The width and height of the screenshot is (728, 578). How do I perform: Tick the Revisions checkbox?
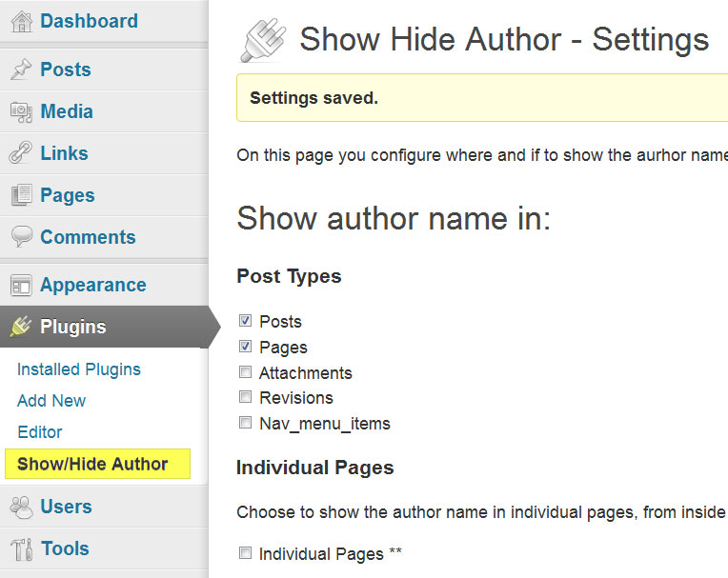[x=245, y=397]
